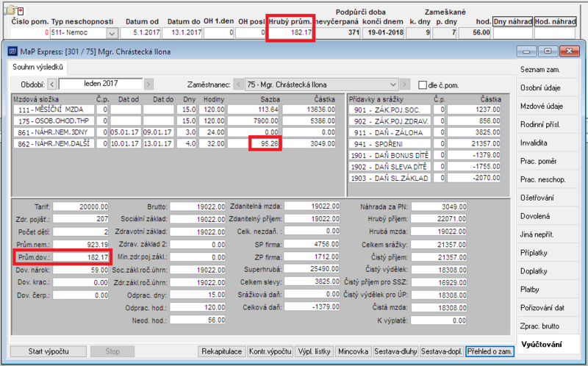The height and width of the screenshot is (366, 588).
Task: Click the MaP Express window title icon
Action: (x=12, y=51)
